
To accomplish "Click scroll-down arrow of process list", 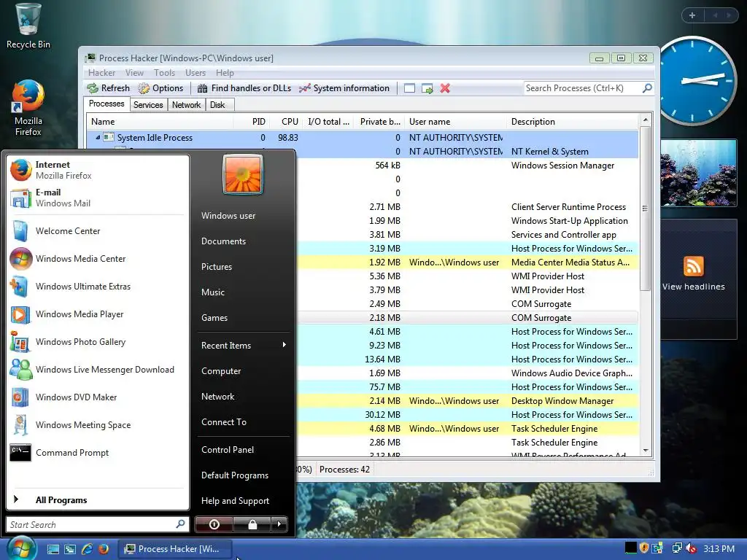I will [x=646, y=451].
